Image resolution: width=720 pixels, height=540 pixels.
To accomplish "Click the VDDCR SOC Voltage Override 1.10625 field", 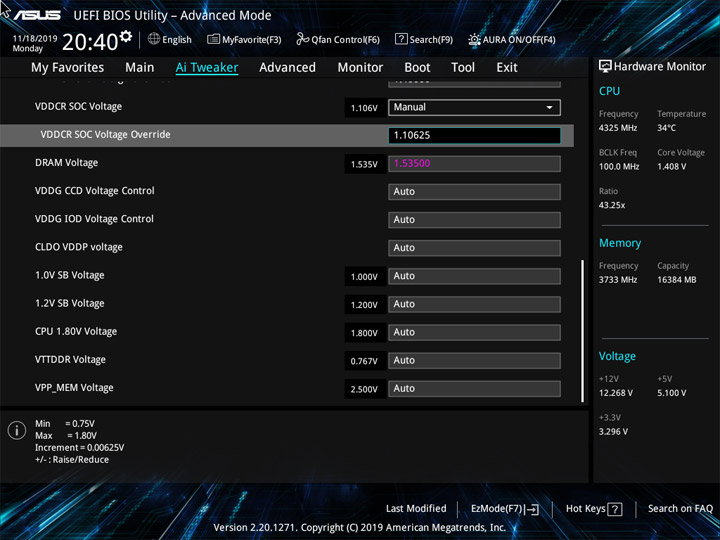I will click(474, 135).
